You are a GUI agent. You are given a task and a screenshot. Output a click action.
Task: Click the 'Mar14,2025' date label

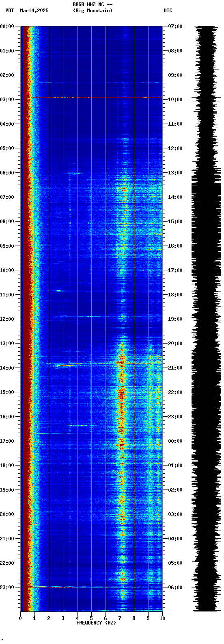34,11
